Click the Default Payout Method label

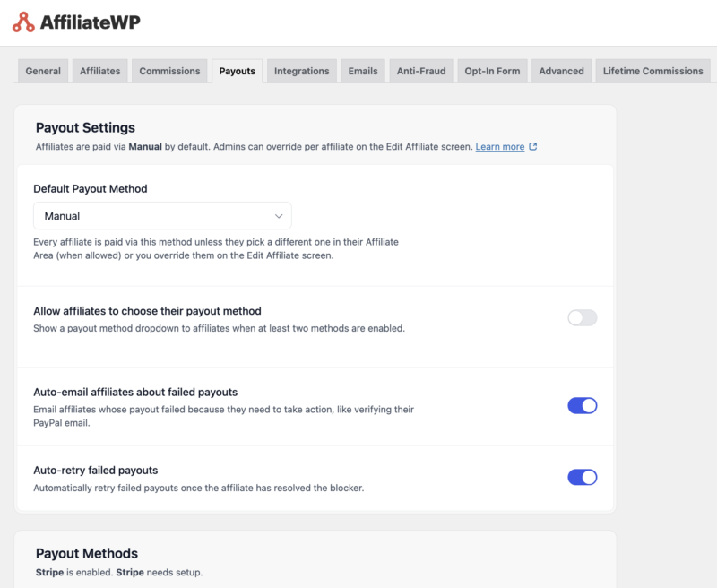click(x=91, y=189)
